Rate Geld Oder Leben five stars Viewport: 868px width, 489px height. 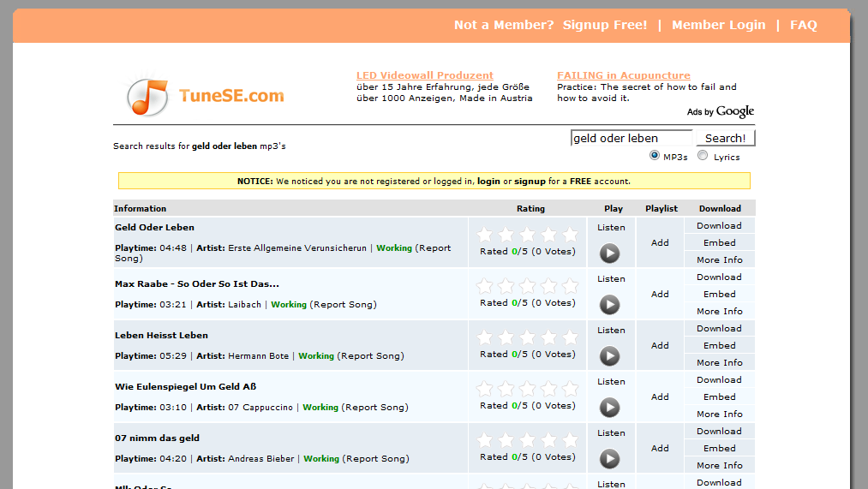pyautogui.click(x=570, y=235)
